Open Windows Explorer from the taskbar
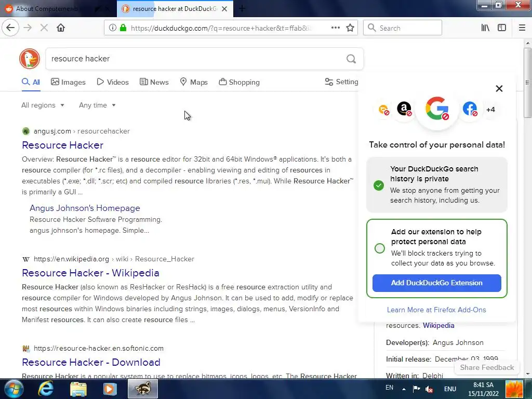 pos(78,389)
